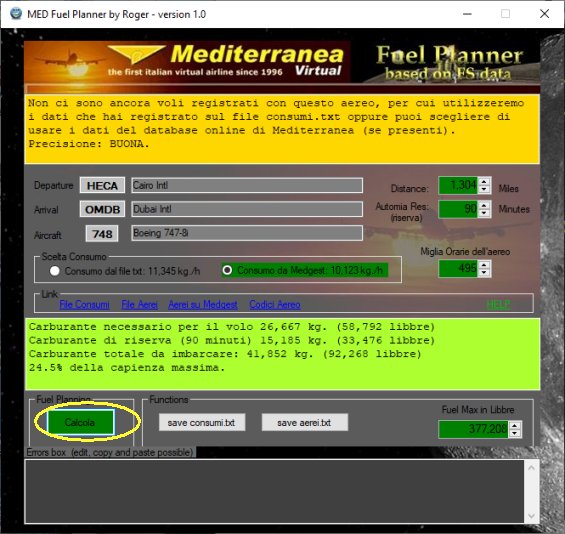Click the Calcola button

click(80, 422)
